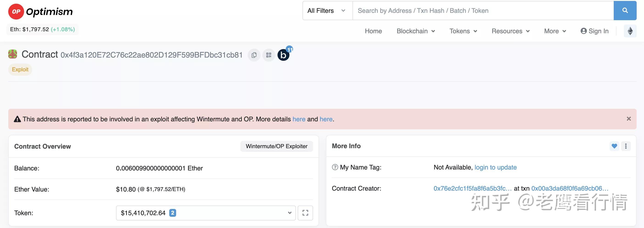
Task: Open the Tokens menu
Action: click(463, 31)
